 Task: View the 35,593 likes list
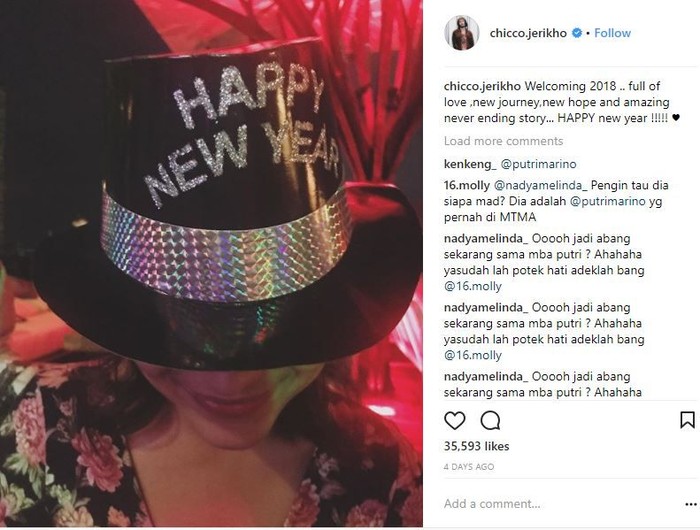(x=476, y=446)
